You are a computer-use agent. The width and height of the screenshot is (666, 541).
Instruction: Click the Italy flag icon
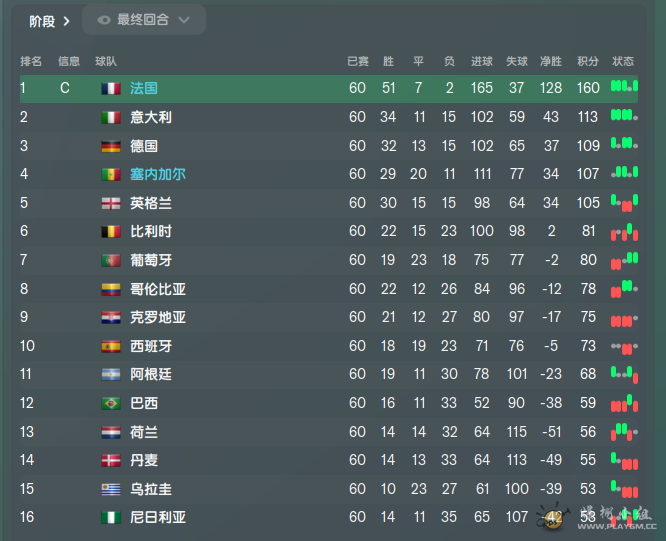coord(111,117)
